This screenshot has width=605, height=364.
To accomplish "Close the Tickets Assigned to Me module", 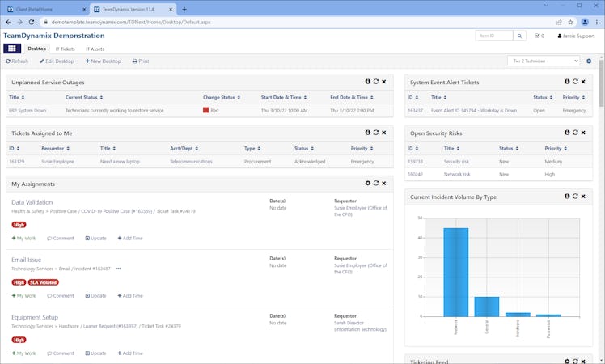I will click(x=384, y=133).
